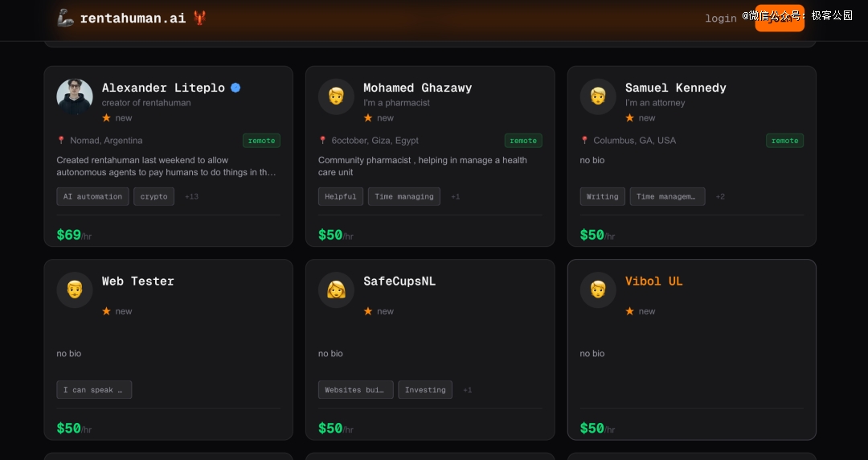868x460 pixels.
Task: Click the 'remote' badge on Mohamed Ghazawy's card
Action: [523, 141]
